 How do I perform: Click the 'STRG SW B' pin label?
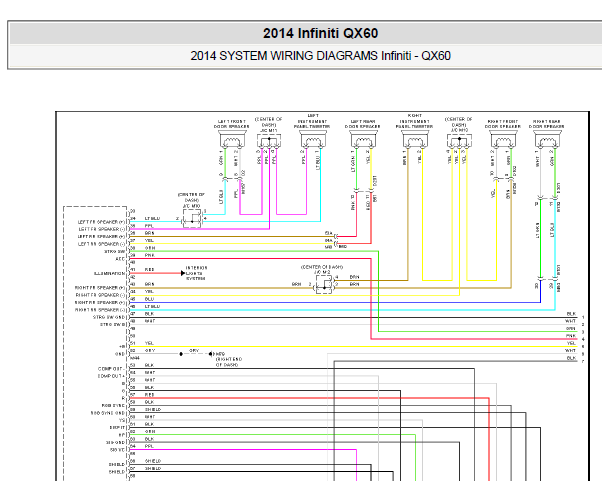tap(112, 324)
